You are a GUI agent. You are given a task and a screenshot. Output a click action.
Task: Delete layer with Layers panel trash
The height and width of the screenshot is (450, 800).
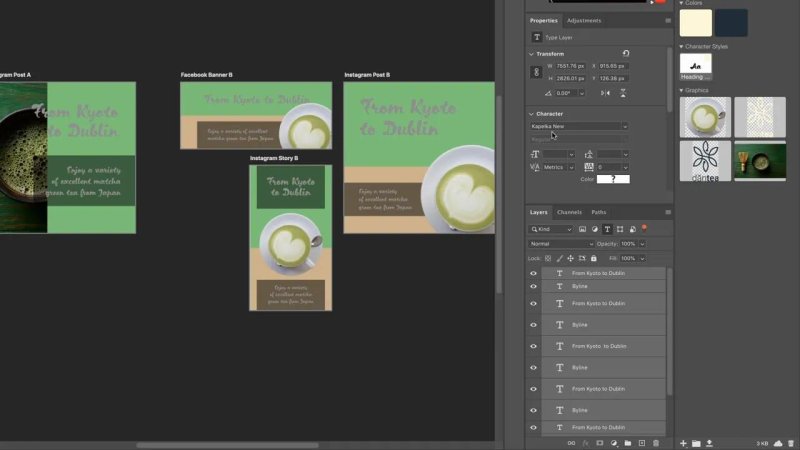(x=656, y=443)
